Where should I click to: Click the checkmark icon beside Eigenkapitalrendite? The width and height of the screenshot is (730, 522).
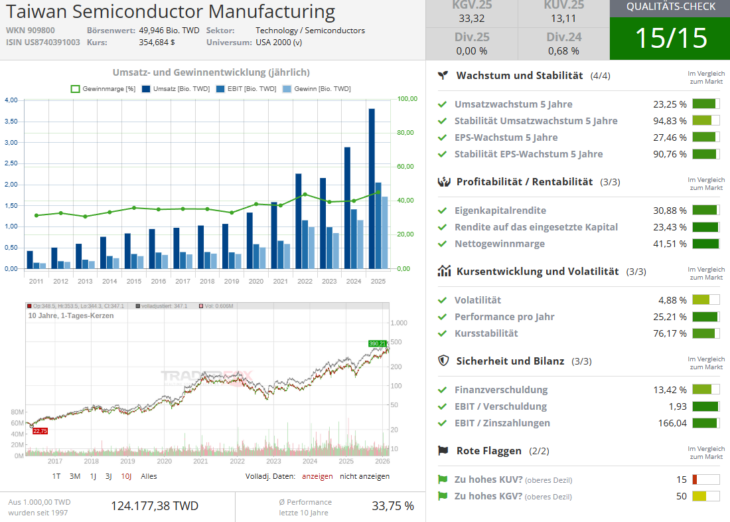coord(443,211)
